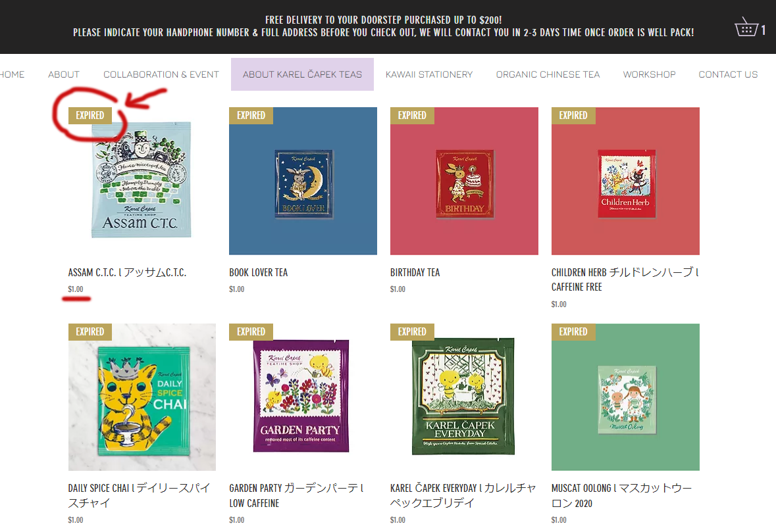Select About Karel Čapek Teas tab
This screenshot has width=776, height=532.
[x=302, y=74]
